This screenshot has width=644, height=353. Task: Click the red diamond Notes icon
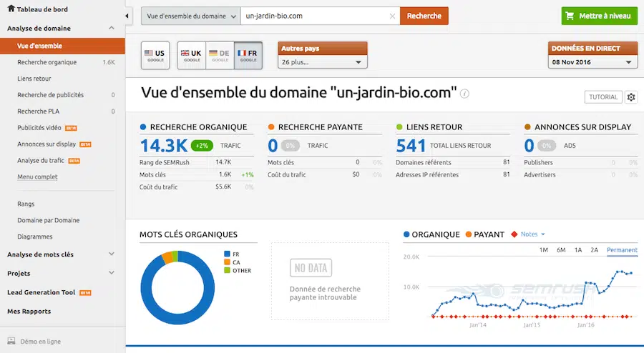[513, 234]
